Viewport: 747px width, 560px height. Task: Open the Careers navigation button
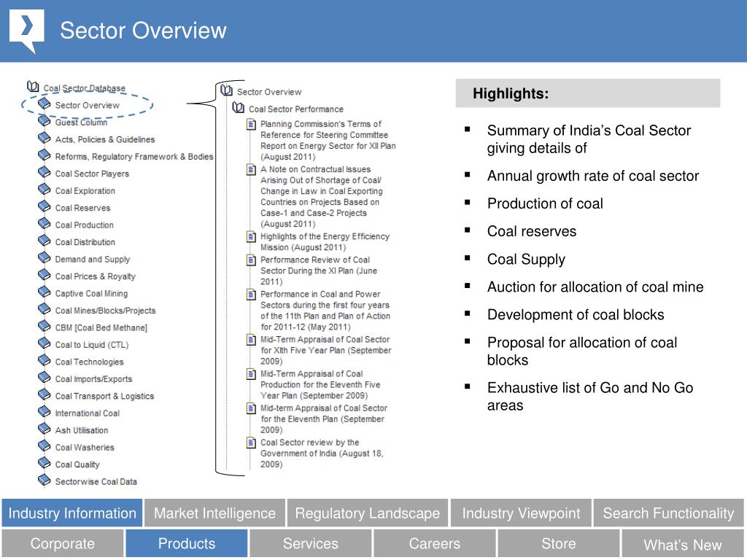(435, 543)
